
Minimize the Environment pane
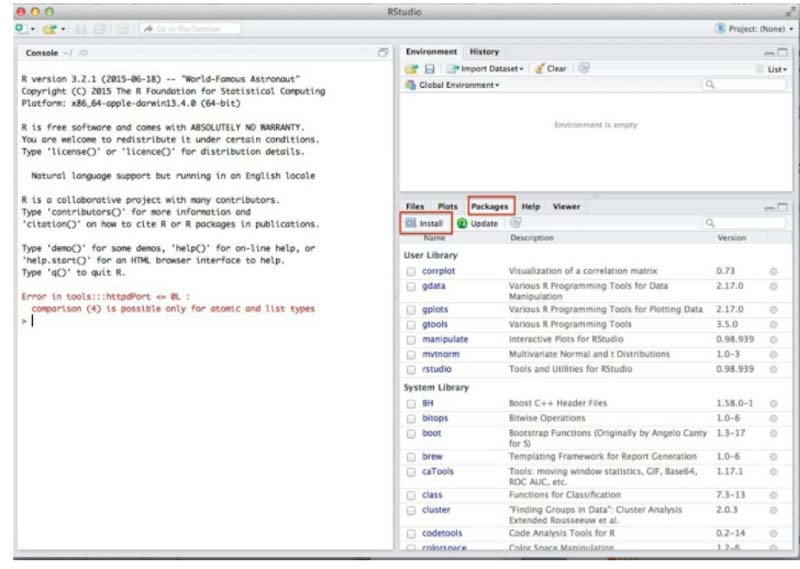(x=769, y=53)
